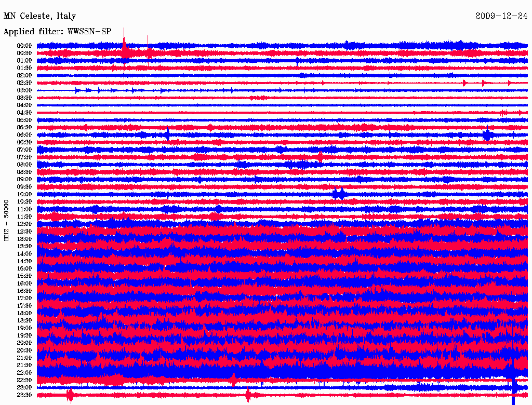532x405 pixels.
Task: Click the Applied filter: WWSSN-SP text
Action: click(57, 32)
